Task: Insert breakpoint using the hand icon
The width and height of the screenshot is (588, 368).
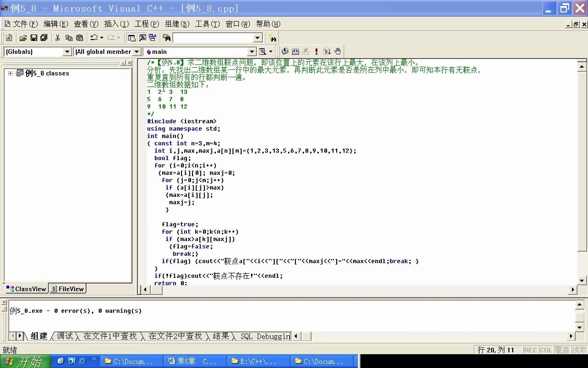Action: (338, 51)
